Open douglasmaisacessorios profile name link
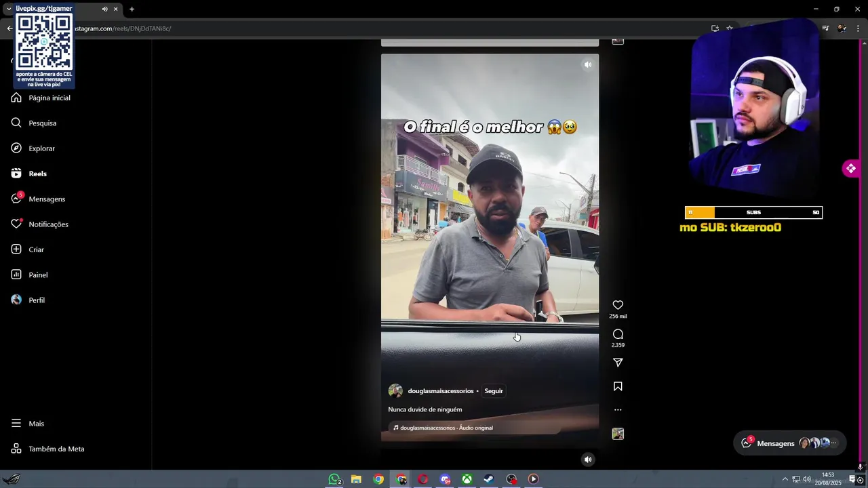The width and height of the screenshot is (868, 488). 441,391
